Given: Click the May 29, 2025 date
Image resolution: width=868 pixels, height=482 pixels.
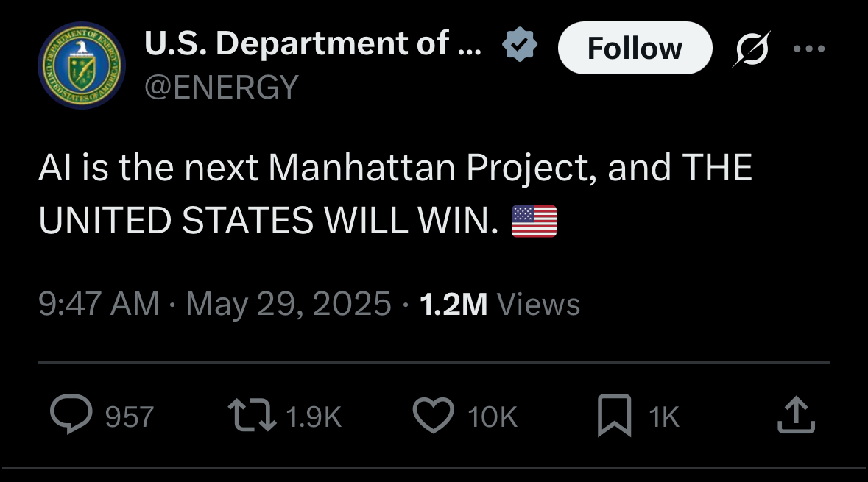Looking at the screenshot, I should click(x=288, y=304).
